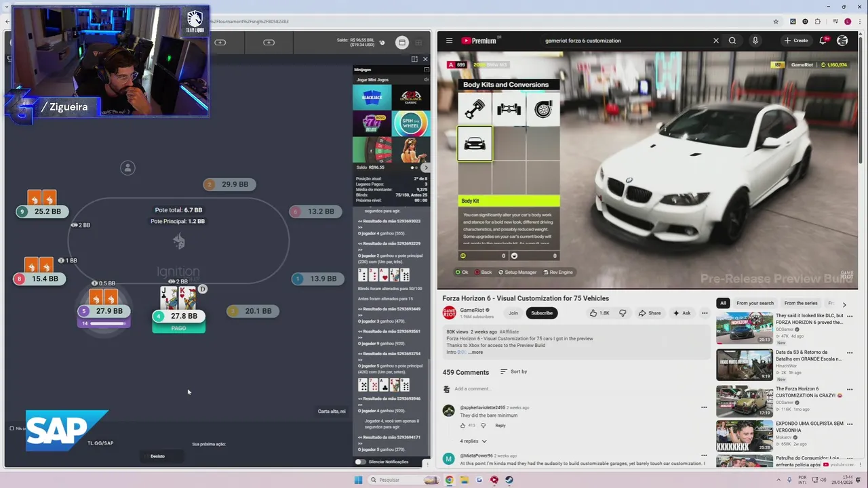This screenshot has height=488, width=868.
Task: Dislike the Forza Horizon 6 video
Action: [623, 313]
